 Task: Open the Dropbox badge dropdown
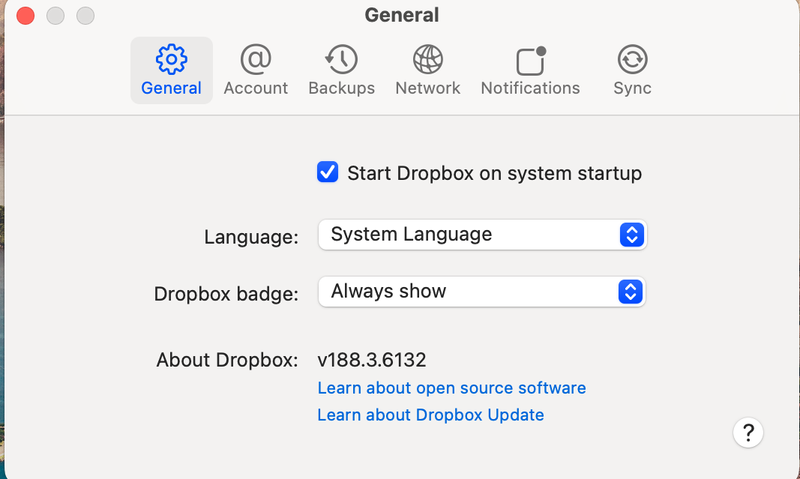tap(482, 292)
